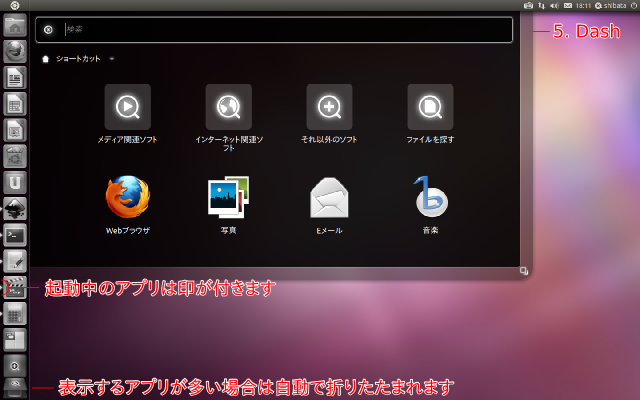The width and height of the screenshot is (640, 400).
Task: Open the Workspace Switcher launcher icon
Action: (x=15, y=340)
